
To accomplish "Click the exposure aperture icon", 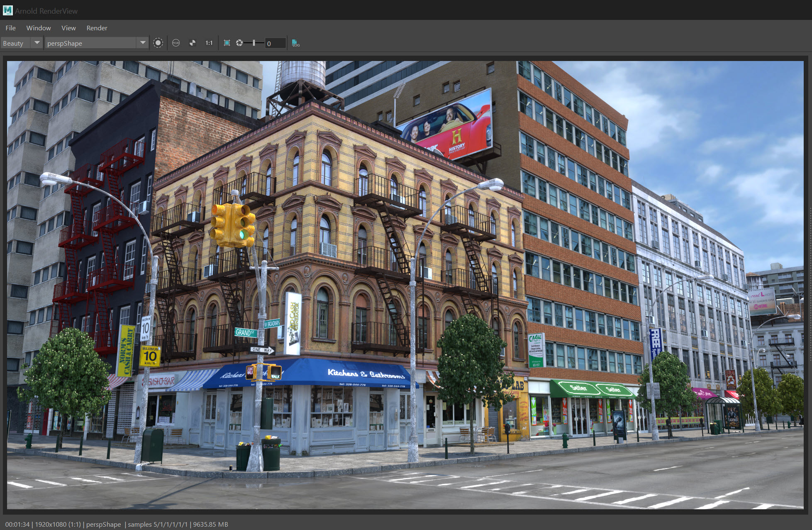I will 239,43.
